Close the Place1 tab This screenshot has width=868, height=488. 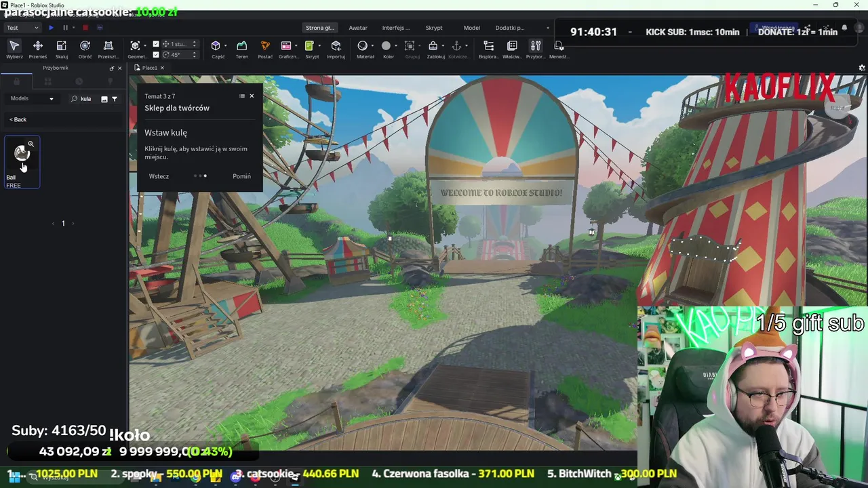tap(162, 68)
